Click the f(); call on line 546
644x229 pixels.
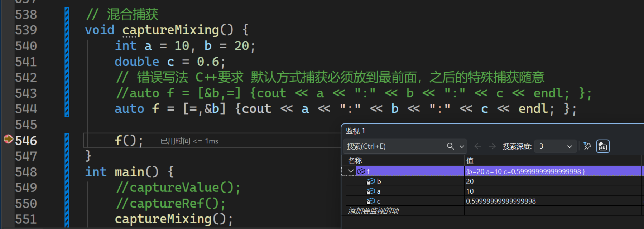pos(129,140)
